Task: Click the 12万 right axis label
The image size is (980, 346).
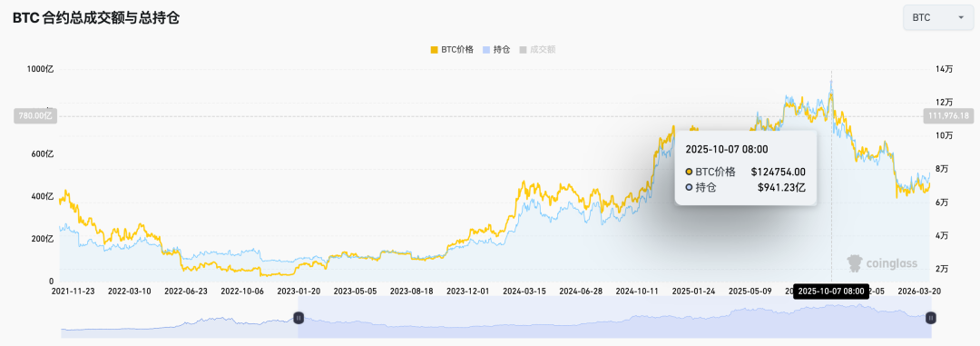Action: (x=945, y=102)
